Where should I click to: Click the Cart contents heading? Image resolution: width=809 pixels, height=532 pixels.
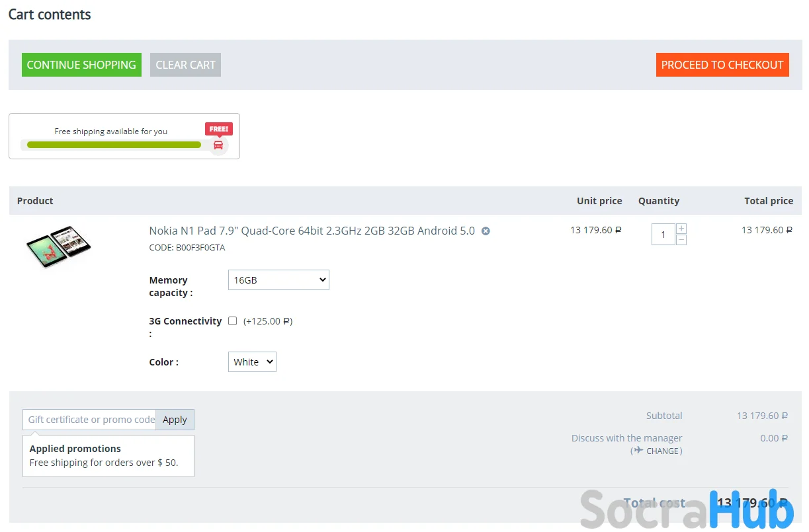click(50, 15)
